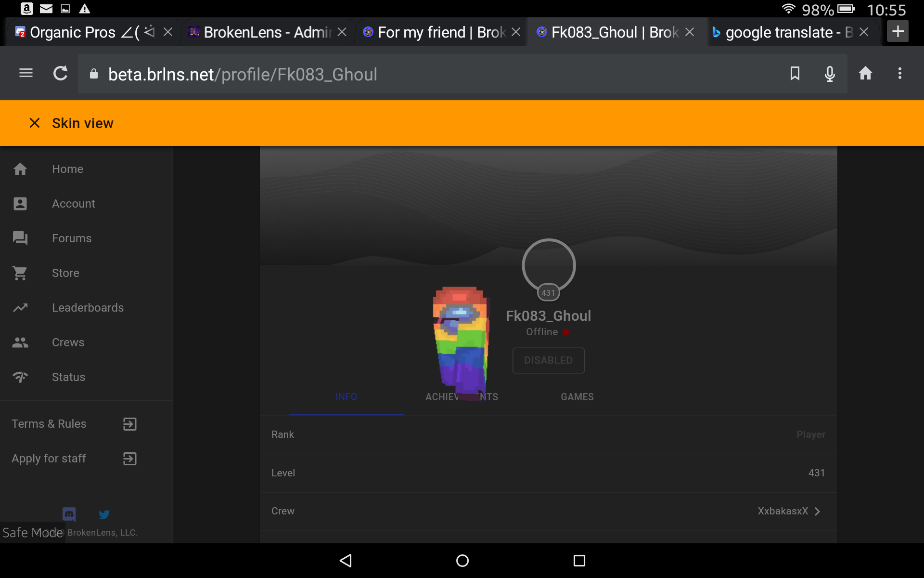Bookmark this page
This screenshot has width=924, height=578.
[795, 73]
